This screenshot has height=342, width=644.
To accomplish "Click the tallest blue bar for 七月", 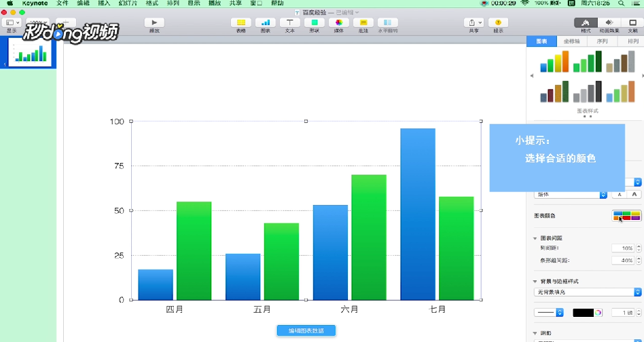I will tap(418, 214).
